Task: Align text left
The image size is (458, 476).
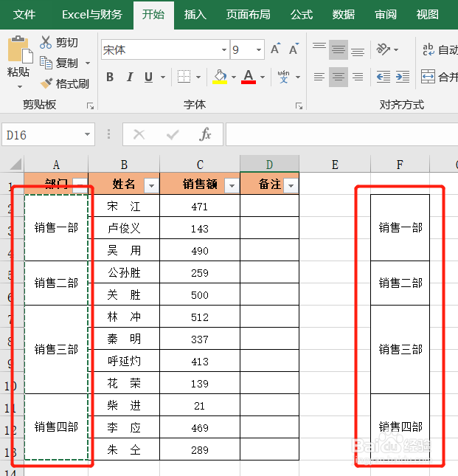Action: tap(319, 77)
